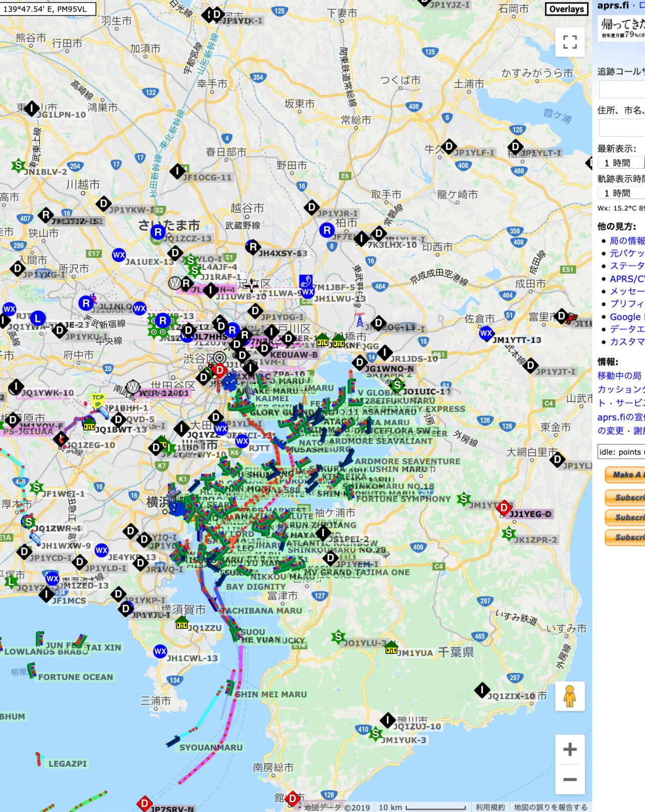This screenshot has width=645, height=812.
Task: Open the 最新表示 time dropdown
Action: 621,163
